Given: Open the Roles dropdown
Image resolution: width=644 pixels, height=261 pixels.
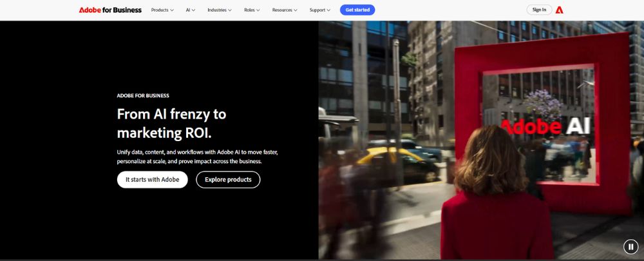Looking at the screenshot, I should click(252, 10).
